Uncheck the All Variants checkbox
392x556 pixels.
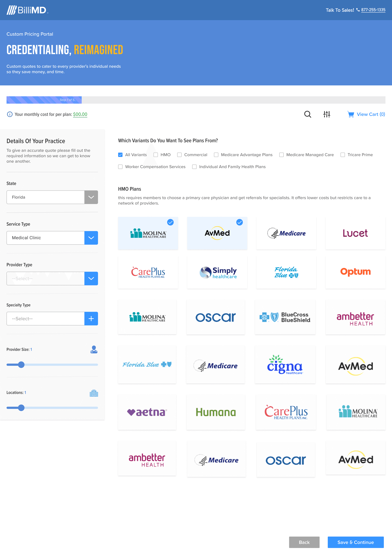pyautogui.click(x=120, y=155)
